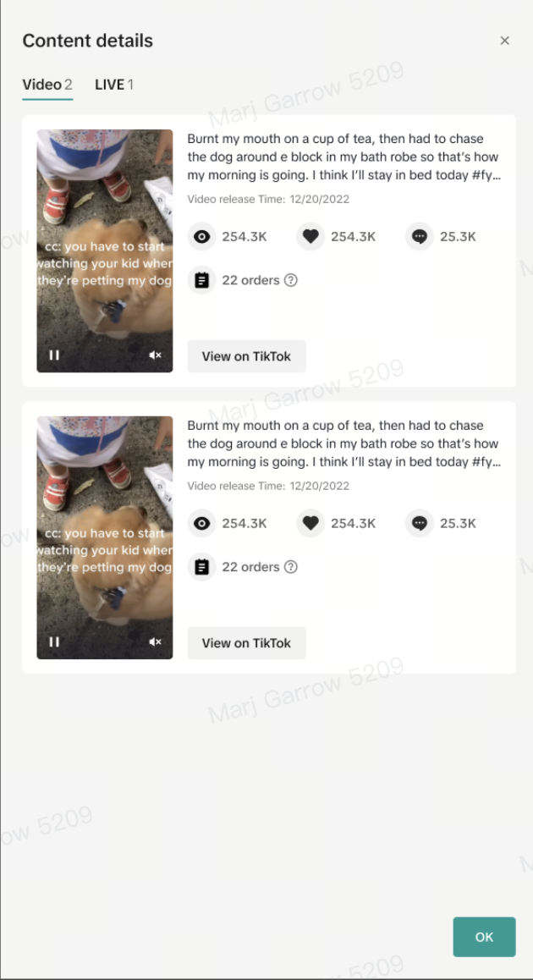Viewport: 533px width, 980px height.
Task: Click the orders help question mark in second card
Action: click(x=290, y=567)
